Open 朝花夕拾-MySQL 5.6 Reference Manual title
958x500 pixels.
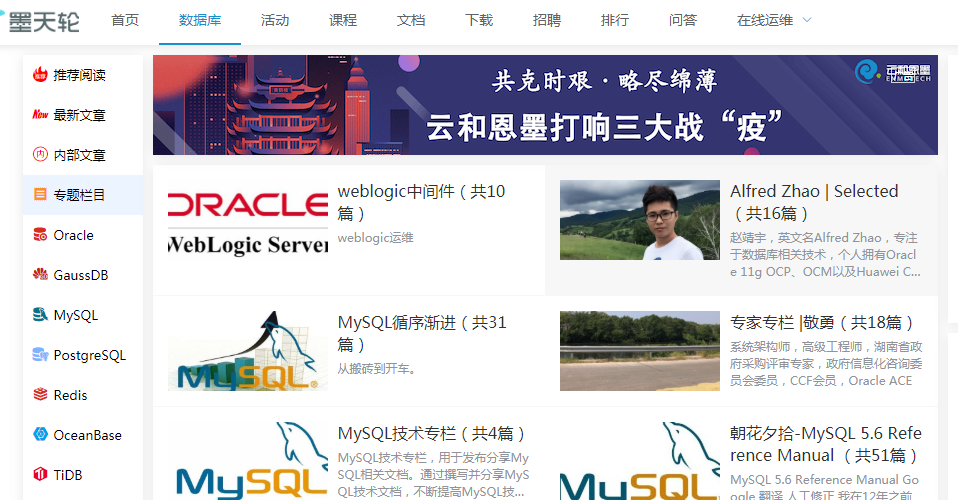tap(825, 444)
